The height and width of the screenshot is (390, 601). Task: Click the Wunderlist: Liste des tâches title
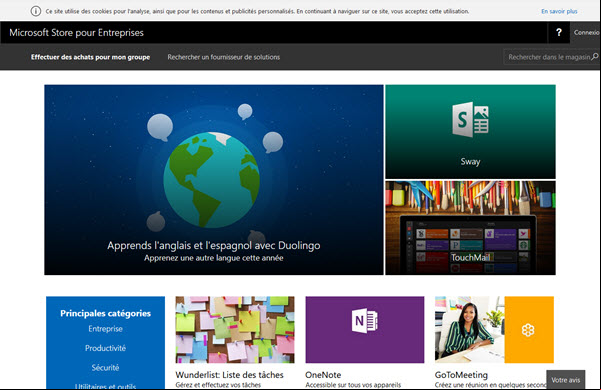click(230, 375)
